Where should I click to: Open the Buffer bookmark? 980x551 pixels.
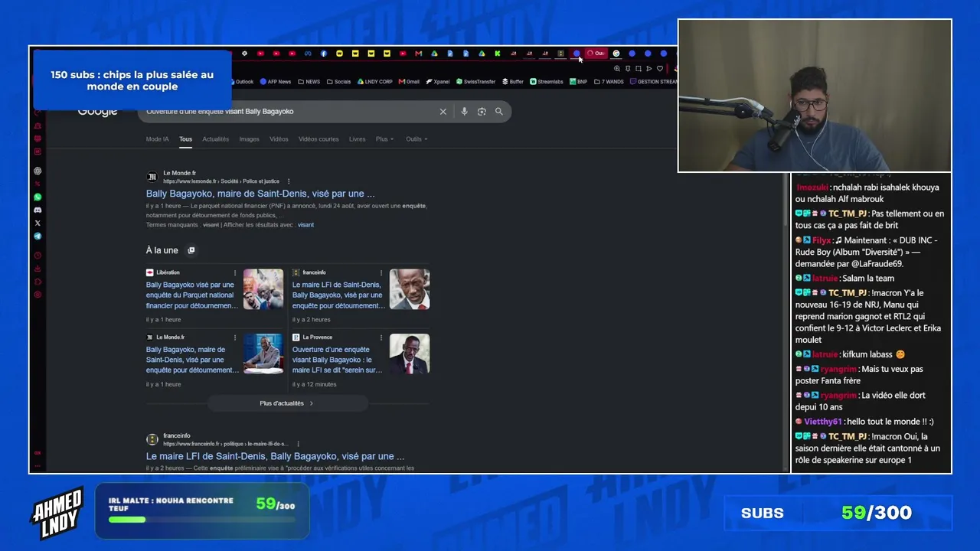pyautogui.click(x=513, y=82)
